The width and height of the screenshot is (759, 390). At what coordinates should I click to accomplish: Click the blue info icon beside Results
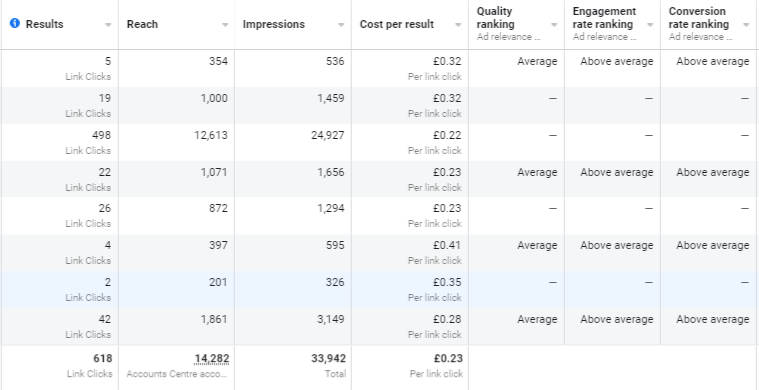(15, 23)
